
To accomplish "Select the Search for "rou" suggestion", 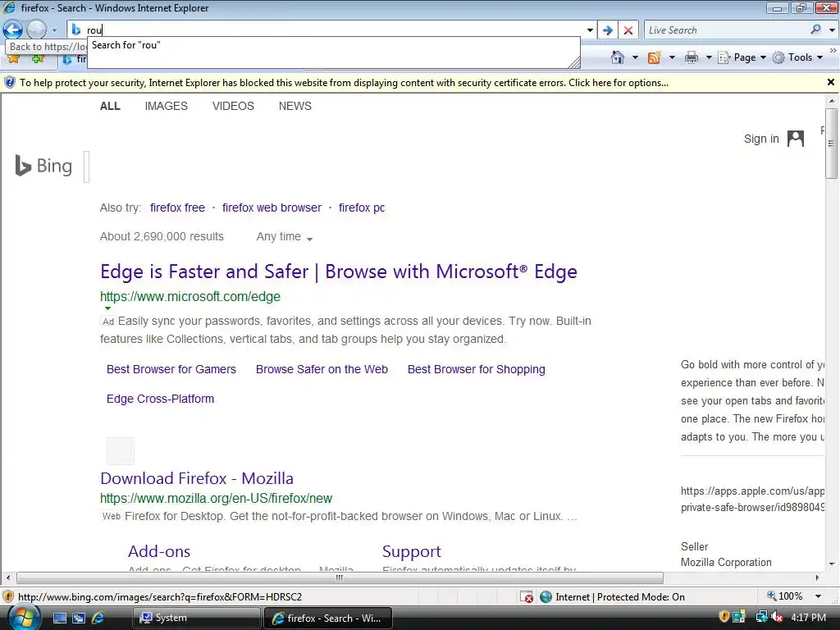I will (333, 45).
